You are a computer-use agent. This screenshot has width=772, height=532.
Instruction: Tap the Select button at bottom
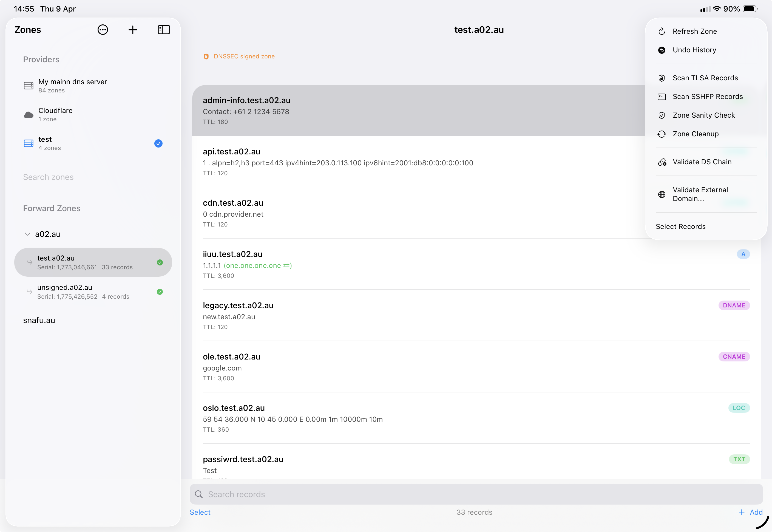tap(200, 512)
